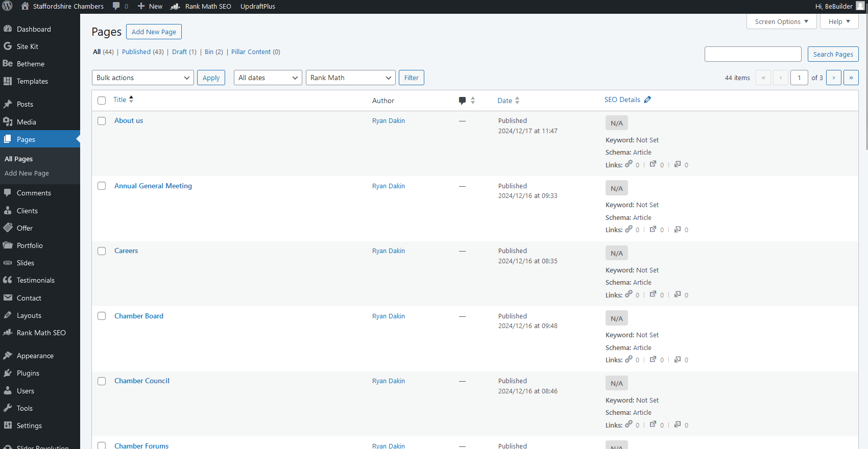Click the Slides sidebar icon
This screenshot has height=449, width=868.
coord(8,263)
